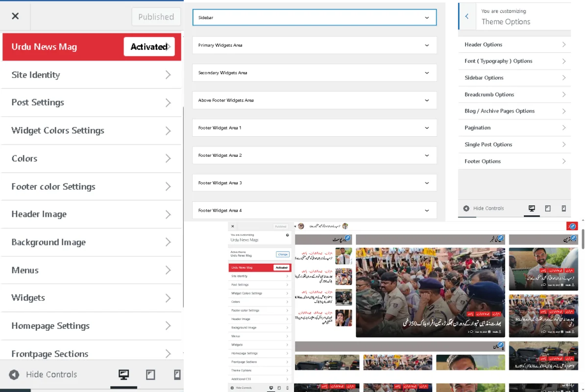
Task: Click the Change button for active theme
Action: pyautogui.click(x=283, y=254)
